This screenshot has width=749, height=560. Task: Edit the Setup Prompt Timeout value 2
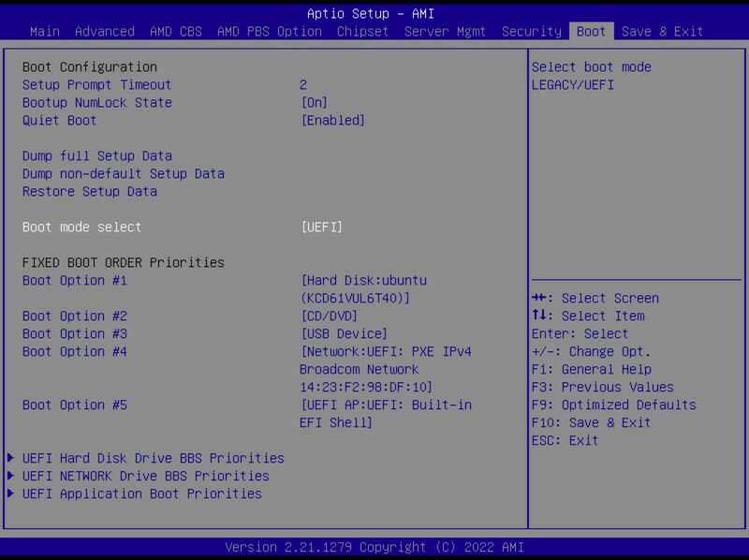[303, 85]
